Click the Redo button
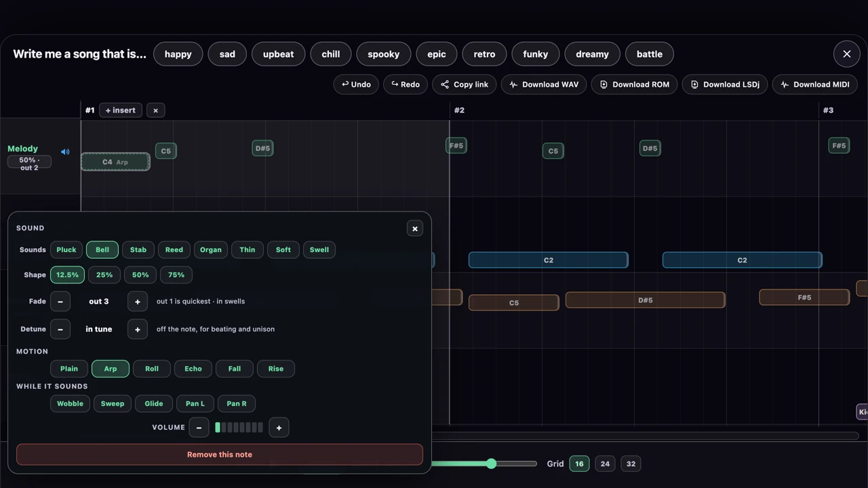The image size is (868, 488). 406,85
